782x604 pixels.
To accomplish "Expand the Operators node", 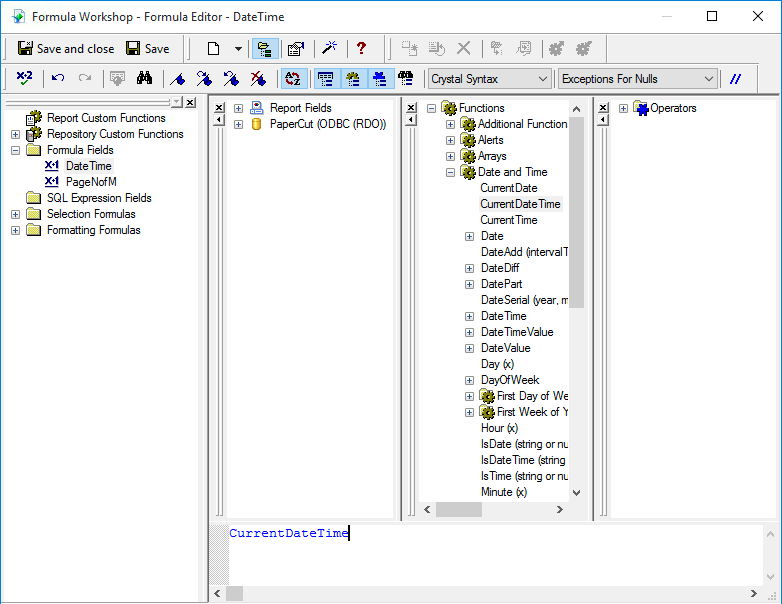I will [623, 108].
